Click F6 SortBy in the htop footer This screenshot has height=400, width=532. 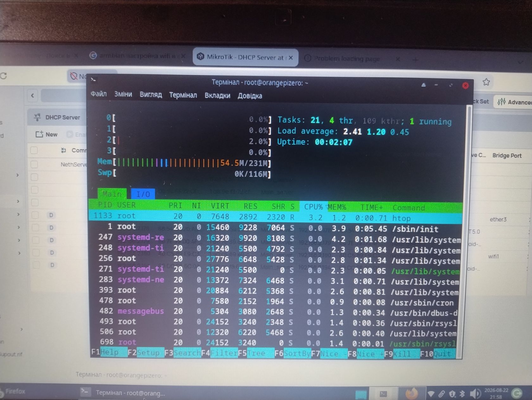click(293, 353)
